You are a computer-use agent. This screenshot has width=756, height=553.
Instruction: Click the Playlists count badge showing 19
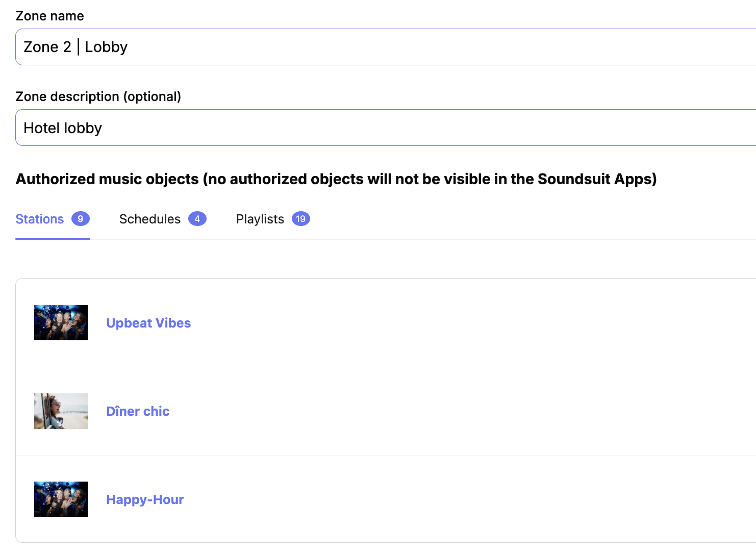click(301, 219)
